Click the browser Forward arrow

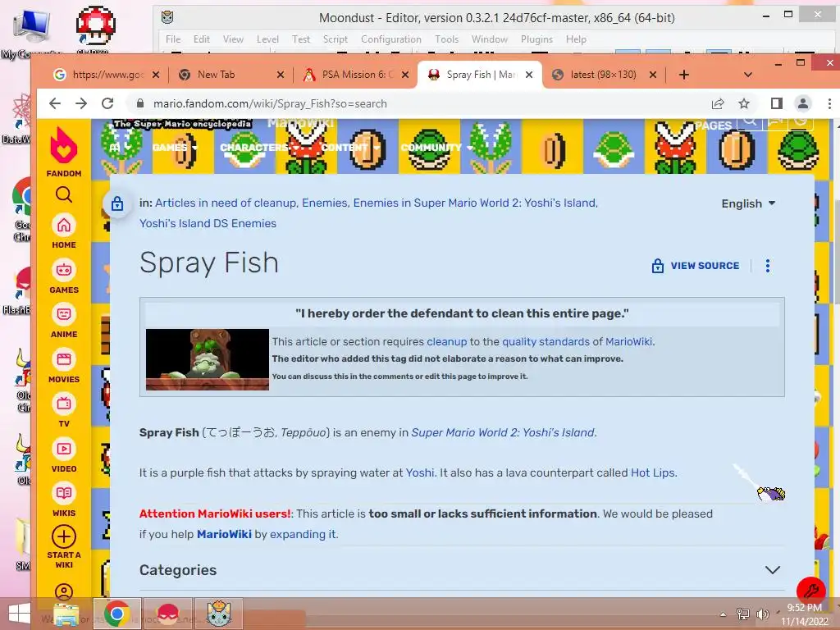[x=81, y=103]
